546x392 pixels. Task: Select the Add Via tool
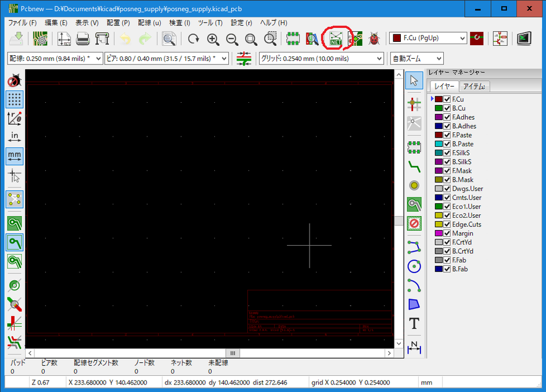[x=414, y=186]
